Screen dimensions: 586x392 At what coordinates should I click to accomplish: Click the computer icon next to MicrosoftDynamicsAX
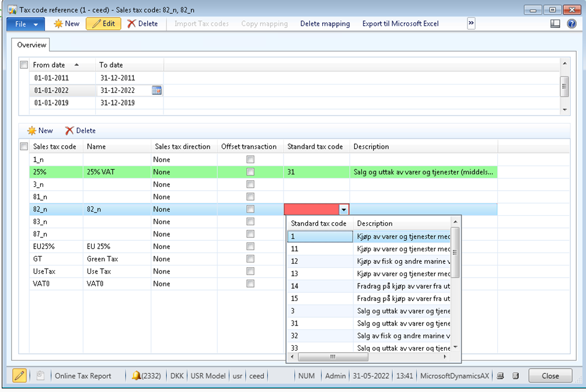[500, 376]
